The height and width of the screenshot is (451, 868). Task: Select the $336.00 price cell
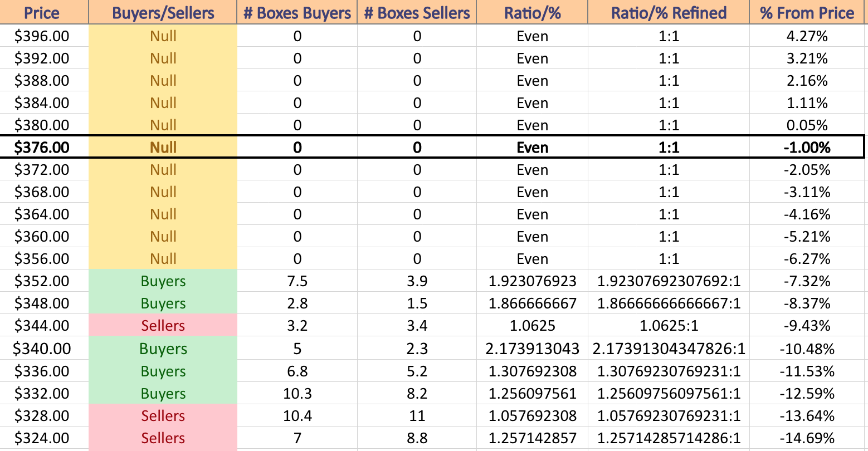tap(44, 371)
